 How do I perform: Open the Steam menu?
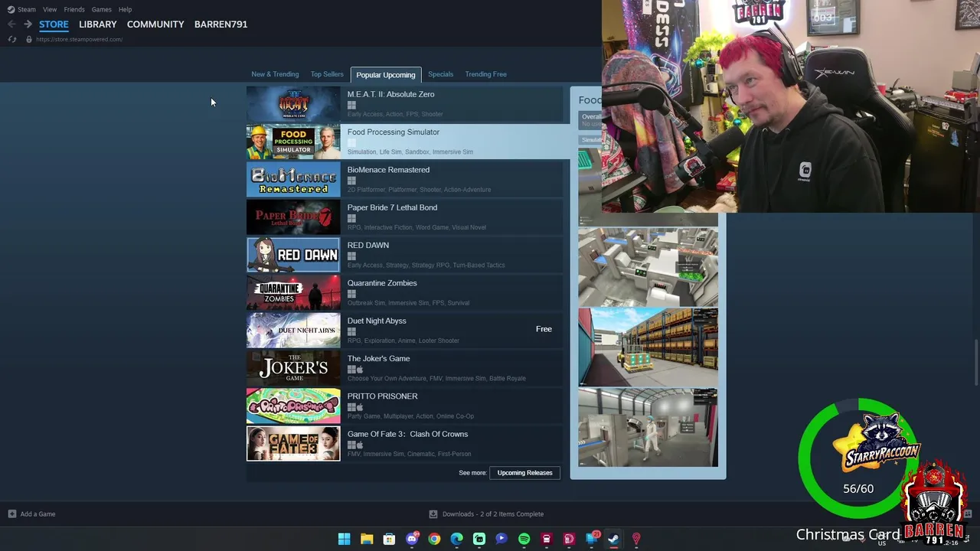(x=27, y=9)
